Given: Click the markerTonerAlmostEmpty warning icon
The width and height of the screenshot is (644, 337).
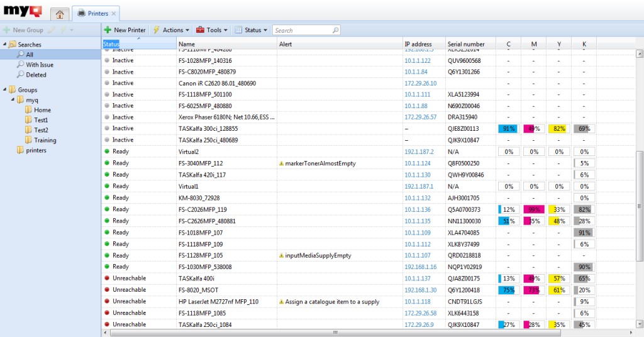Looking at the screenshot, I should click(281, 163).
